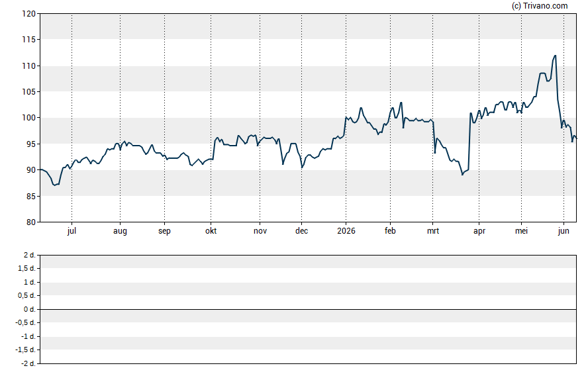Click the '2026' year label

tap(346, 231)
